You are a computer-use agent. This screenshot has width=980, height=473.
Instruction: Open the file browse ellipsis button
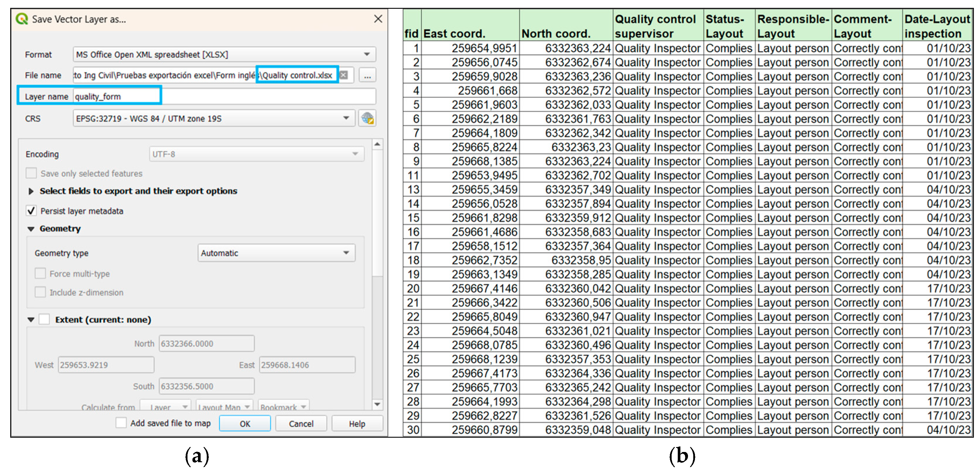tap(367, 75)
